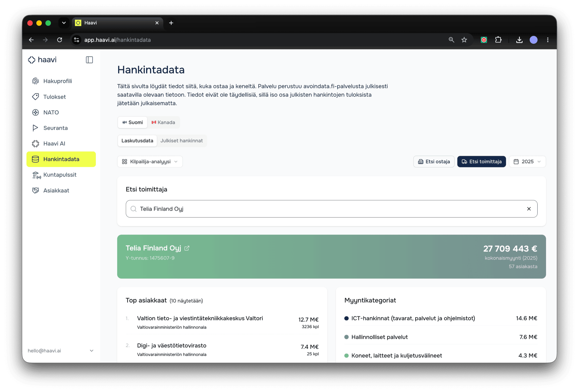579x392 pixels.
Task: Open Valtori top customer row
Action: tap(222, 322)
